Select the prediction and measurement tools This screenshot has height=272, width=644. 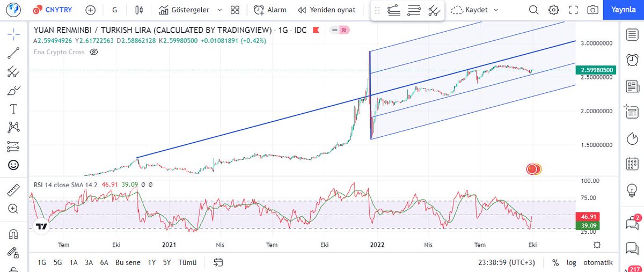click(x=14, y=146)
